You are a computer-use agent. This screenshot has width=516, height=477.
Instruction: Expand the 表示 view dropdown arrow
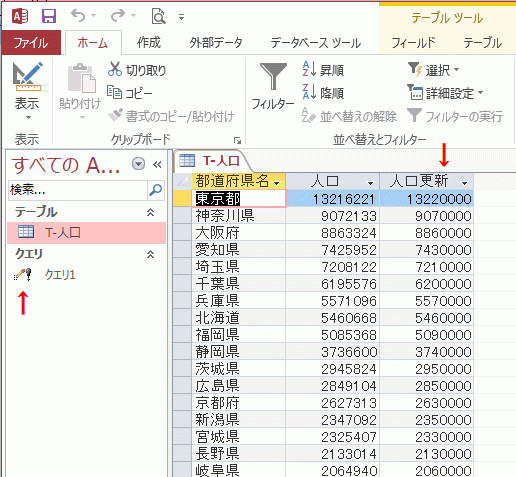(28, 117)
